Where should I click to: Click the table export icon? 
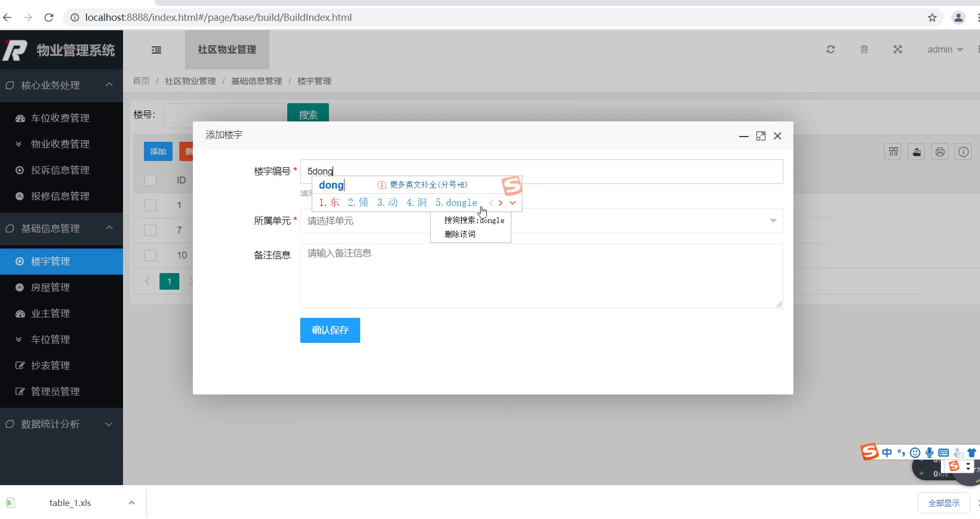tap(917, 152)
